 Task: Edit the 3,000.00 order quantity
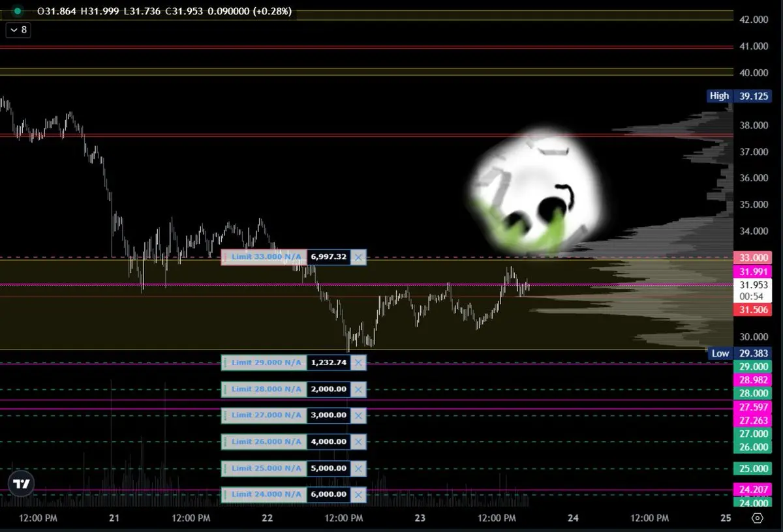[329, 415]
